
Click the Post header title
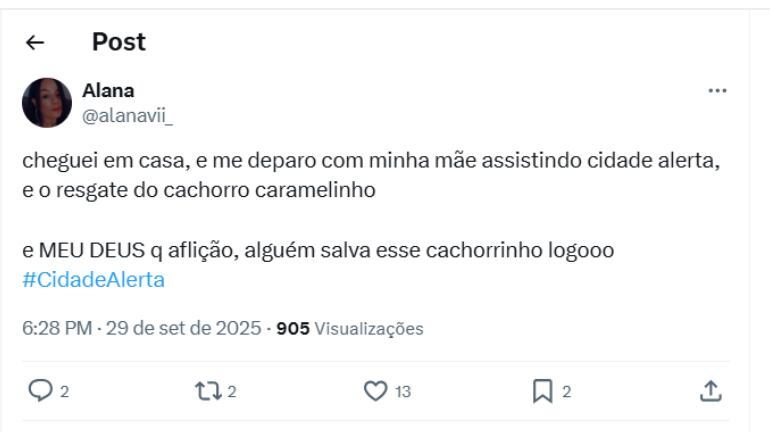(x=118, y=42)
